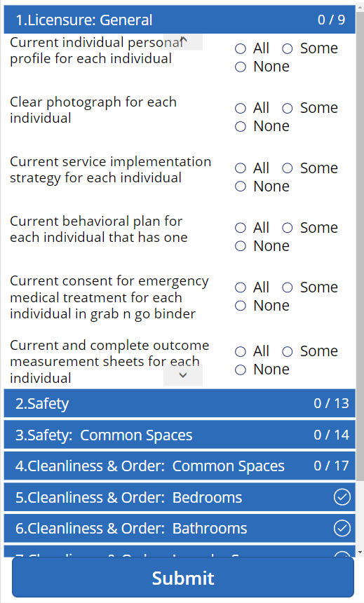364x603 pixels.
Task: Select None for service implementation strategy
Action: (x=241, y=187)
